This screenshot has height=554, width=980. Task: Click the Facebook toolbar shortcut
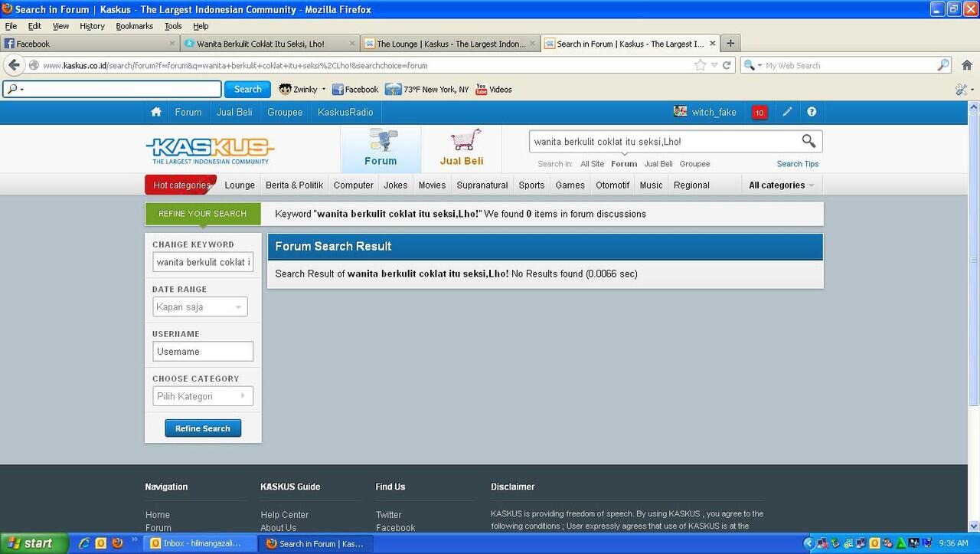point(355,90)
